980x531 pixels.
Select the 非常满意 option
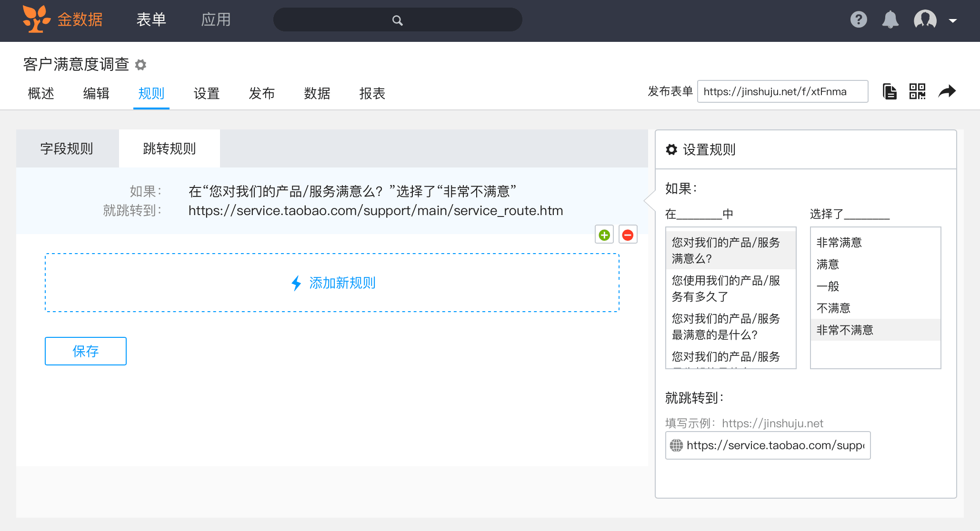click(x=839, y=243)
